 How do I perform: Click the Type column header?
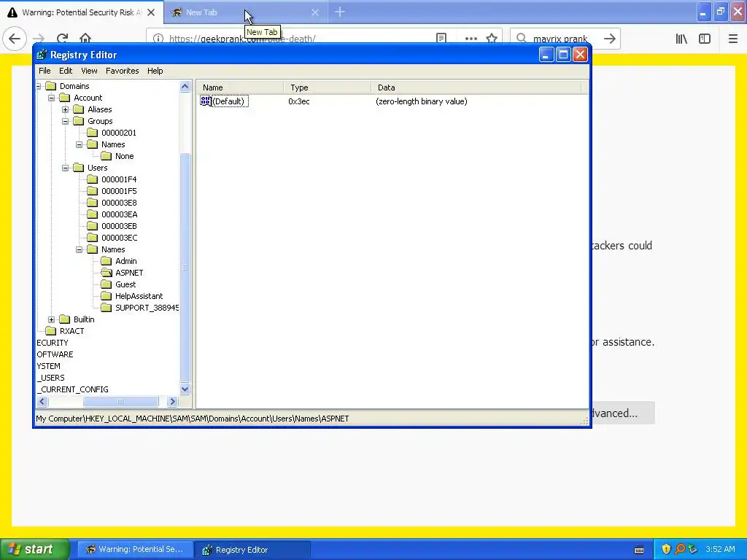click(x=328, y=87)
